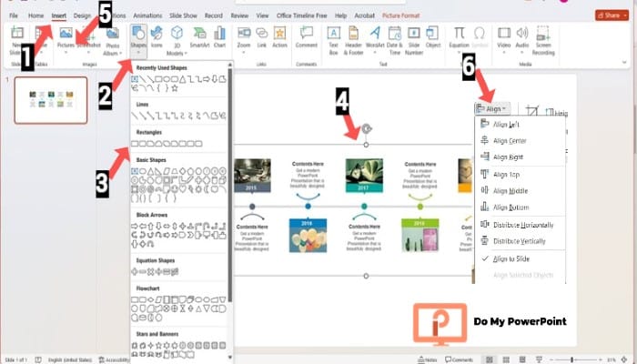This screenshot has width=637, height=364.
Task: Start a Screen Recording
Action: point(543,41)
